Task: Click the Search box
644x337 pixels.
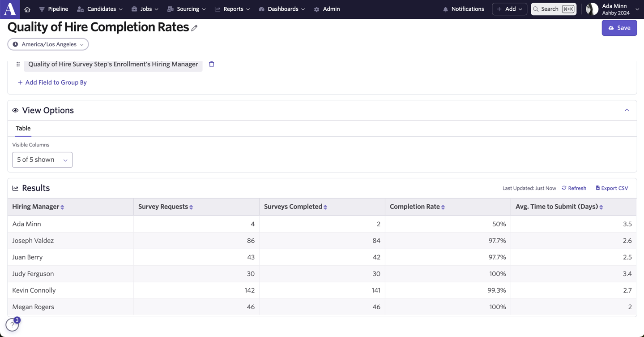Action: [554, 9]
